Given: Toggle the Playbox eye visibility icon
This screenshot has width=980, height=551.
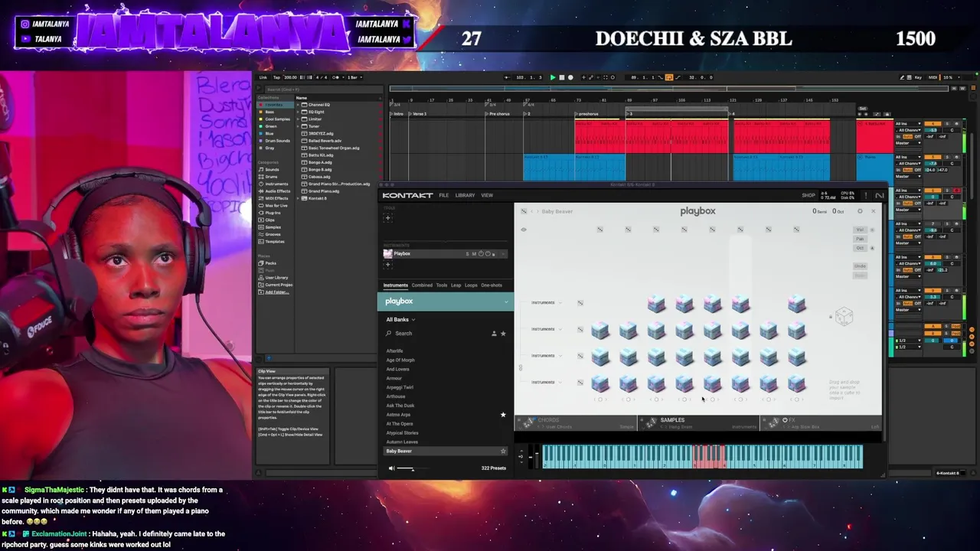Looking at the screenshot, I should coord(524,230).
